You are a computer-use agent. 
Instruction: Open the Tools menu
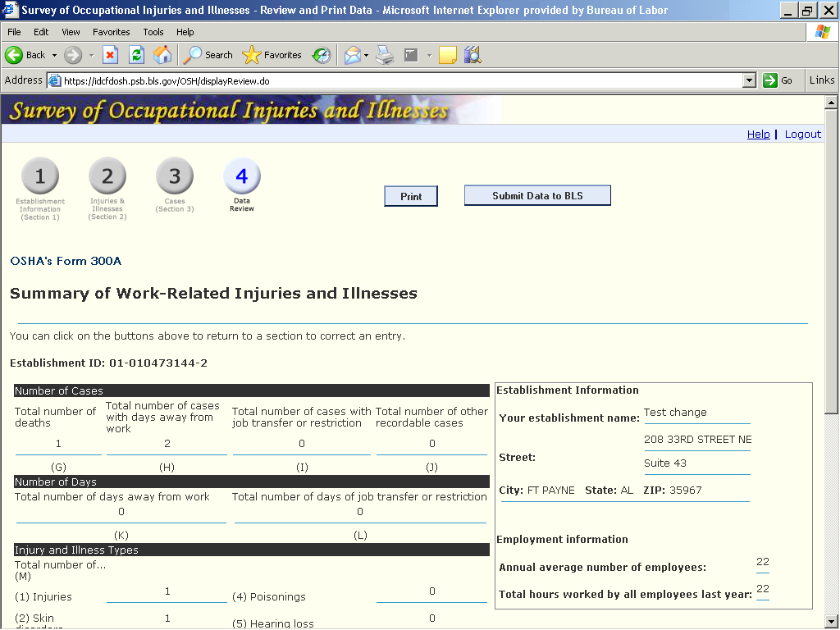[x=153, y=32]
